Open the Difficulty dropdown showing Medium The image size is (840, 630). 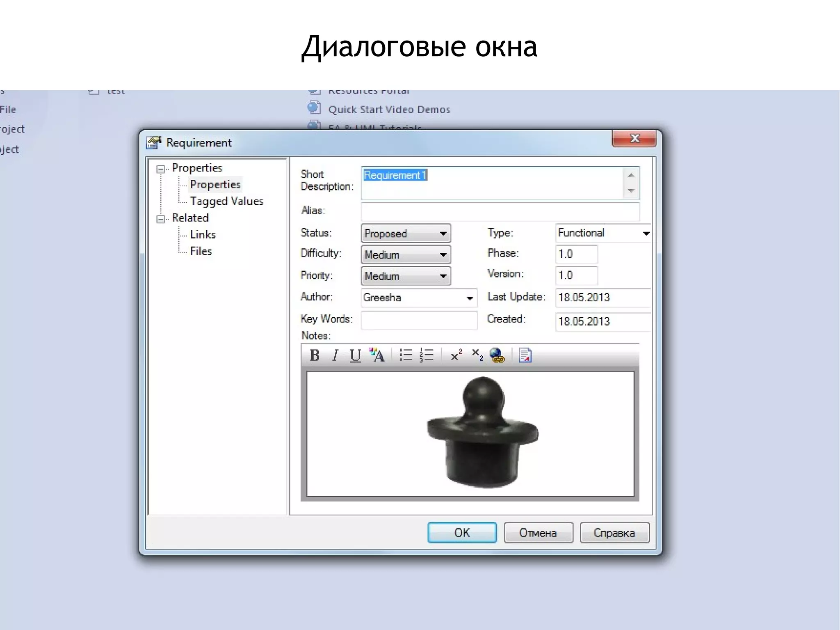[x=406, y=254]
